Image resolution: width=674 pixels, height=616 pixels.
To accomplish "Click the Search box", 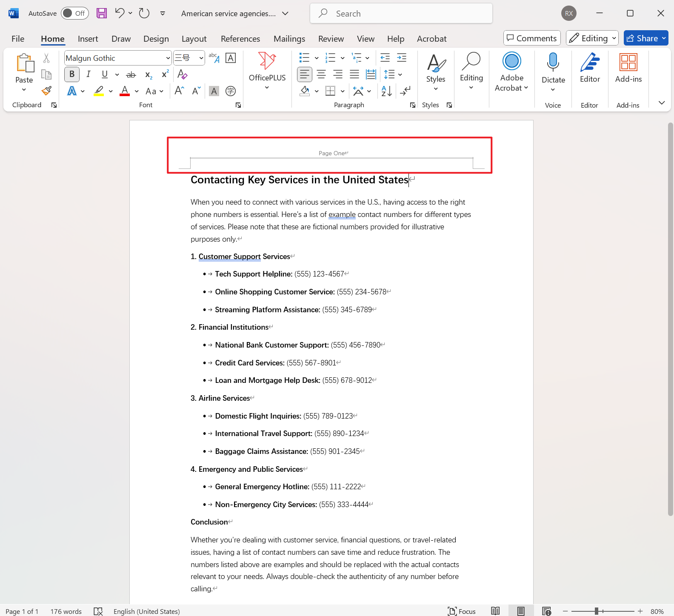I will pyautogui.click(x=401, y=13).
